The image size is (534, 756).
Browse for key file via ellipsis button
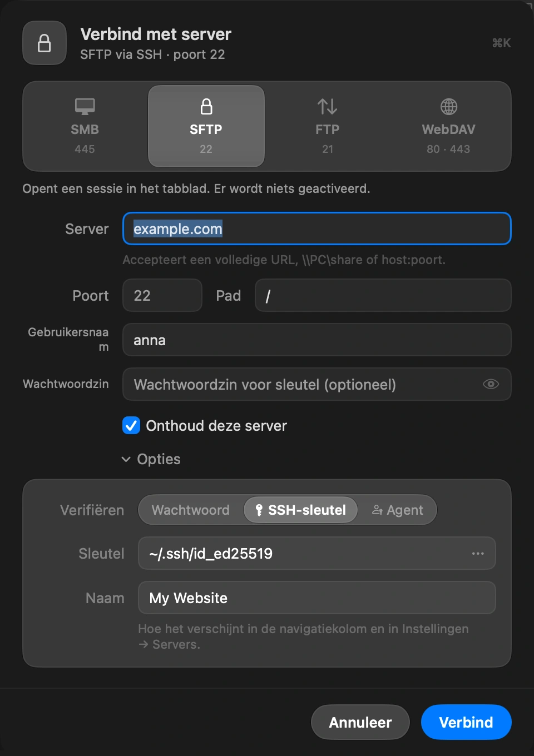pyautogui.click(x=478, y=554)
